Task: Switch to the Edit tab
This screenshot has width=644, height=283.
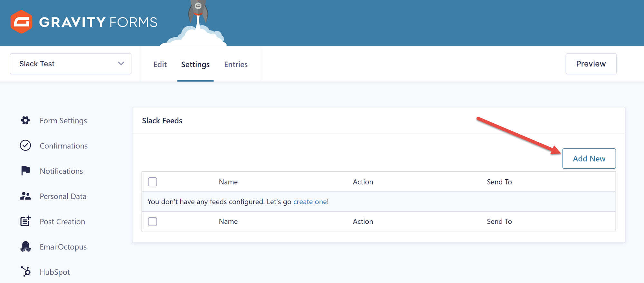Action: [x=160, y=64]
